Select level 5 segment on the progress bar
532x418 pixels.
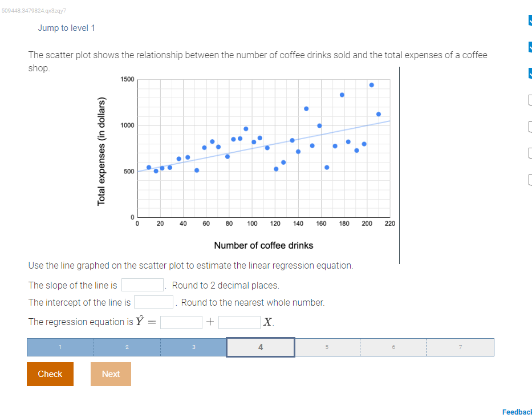pos(327,347)
